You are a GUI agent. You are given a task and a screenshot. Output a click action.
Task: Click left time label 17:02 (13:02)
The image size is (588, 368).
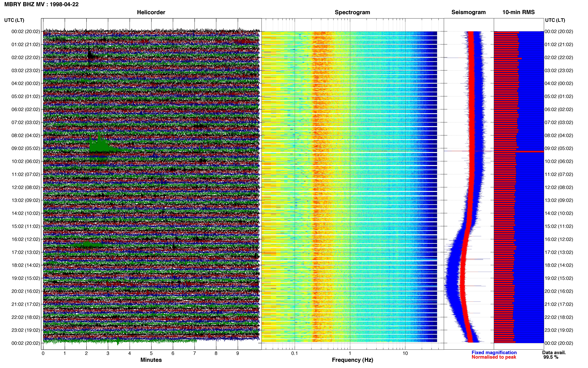click(x=26, y=252)
